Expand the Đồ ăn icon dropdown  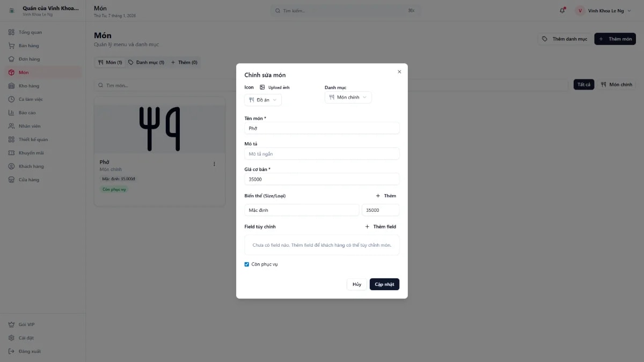tap(263, 100)
